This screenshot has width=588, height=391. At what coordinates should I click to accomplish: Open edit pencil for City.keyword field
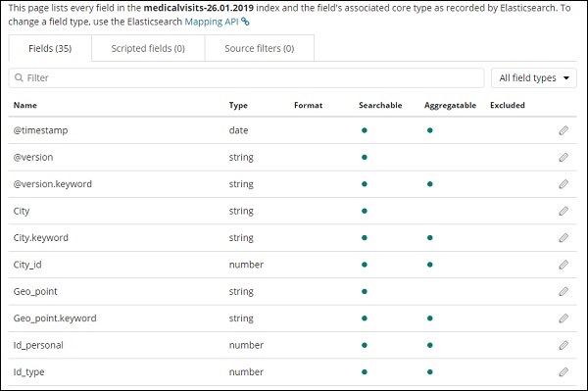pos(563,238)
